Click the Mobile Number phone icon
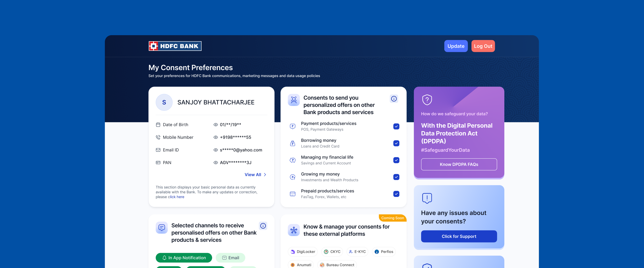The width and height of the screenshot is (644, 268). 158,137
